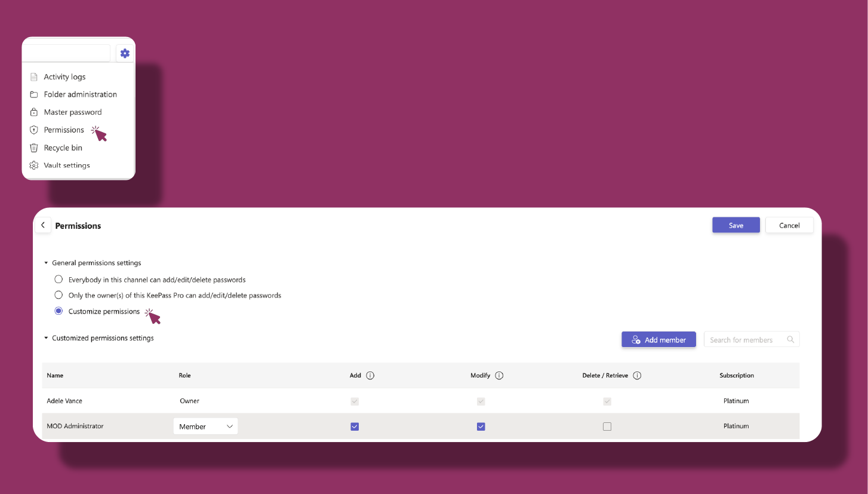Save the permission changes
The width and height of the screenshot is (868, 494).
pyautogui.click(x=736, y=225)
